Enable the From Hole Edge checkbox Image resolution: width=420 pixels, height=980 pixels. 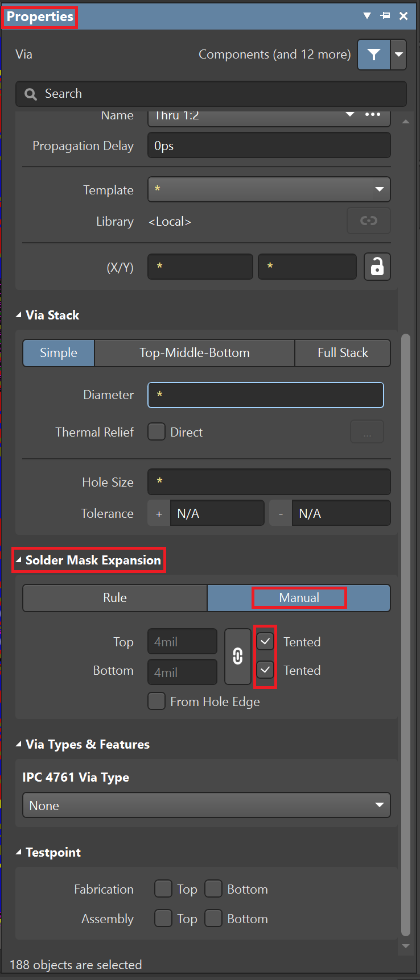tap(157, 701)
